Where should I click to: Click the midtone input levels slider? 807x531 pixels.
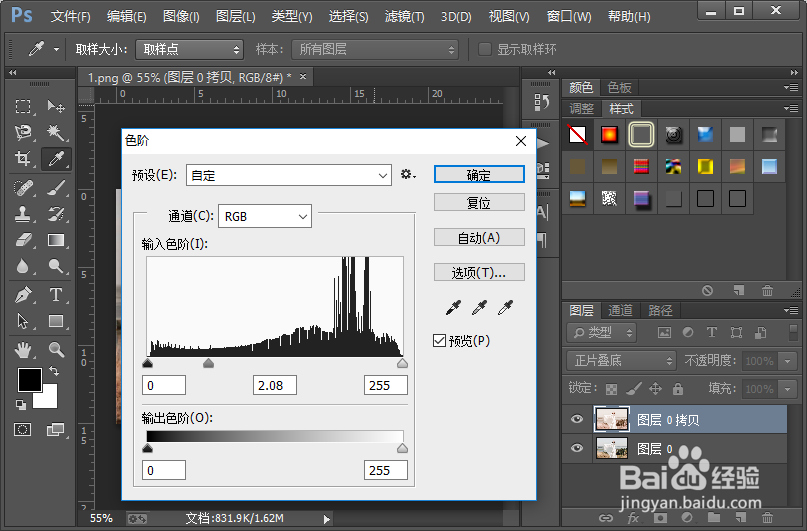tap(208, 363)
